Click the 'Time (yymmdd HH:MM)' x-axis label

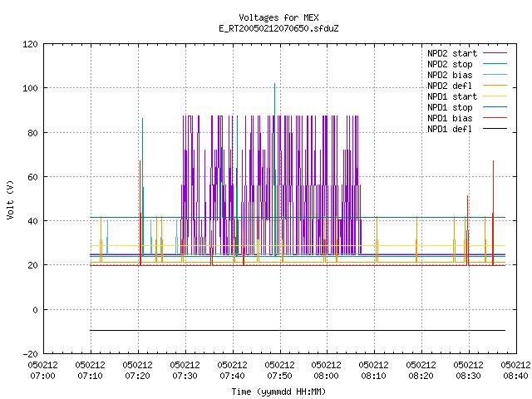click(x=278, y=392)
